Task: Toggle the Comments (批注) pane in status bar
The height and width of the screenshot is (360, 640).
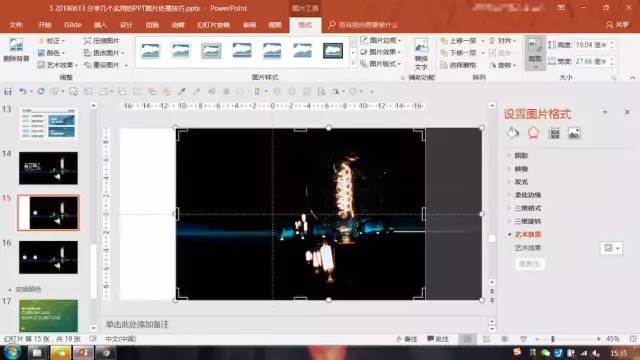Action: point(438,339)
